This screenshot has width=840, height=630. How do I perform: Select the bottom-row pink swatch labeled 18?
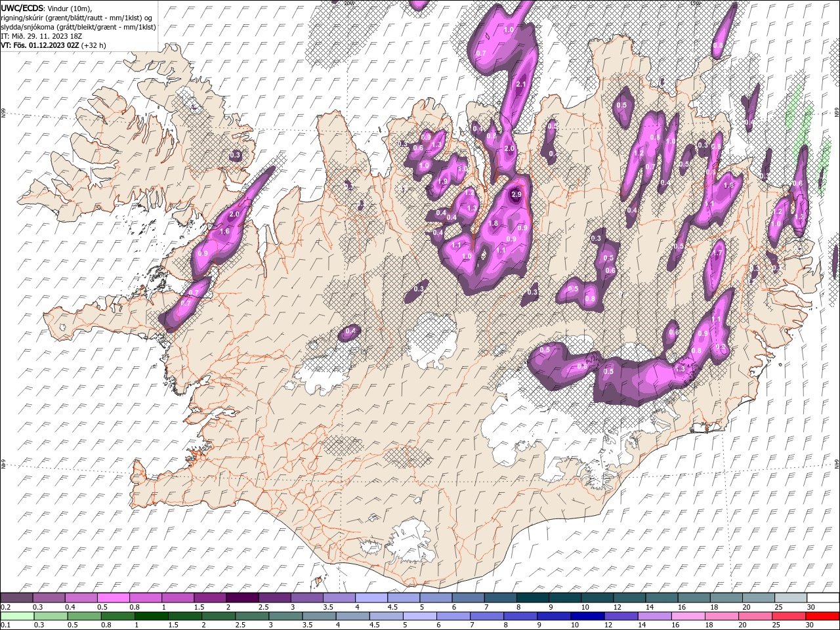721,616
